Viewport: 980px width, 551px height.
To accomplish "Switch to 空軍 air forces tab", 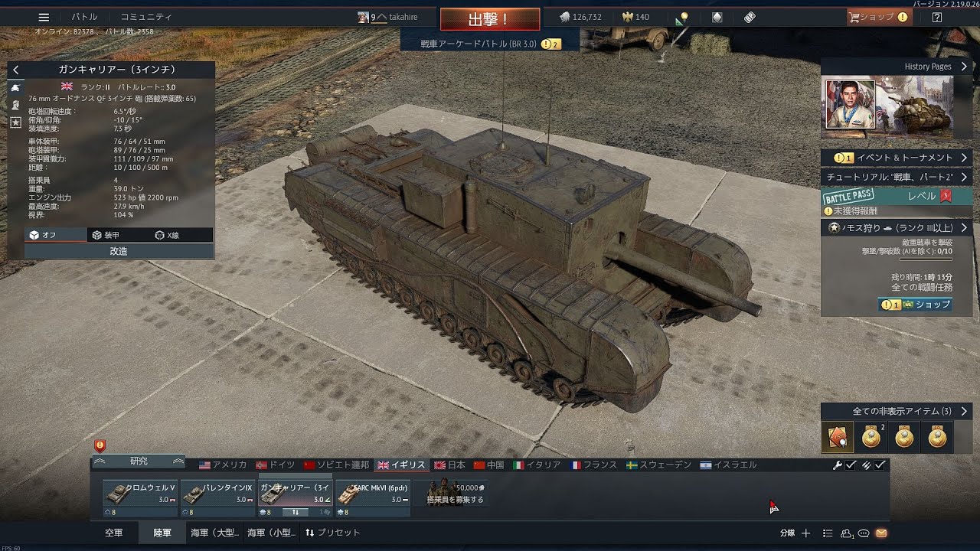I will tap(113, 533).
